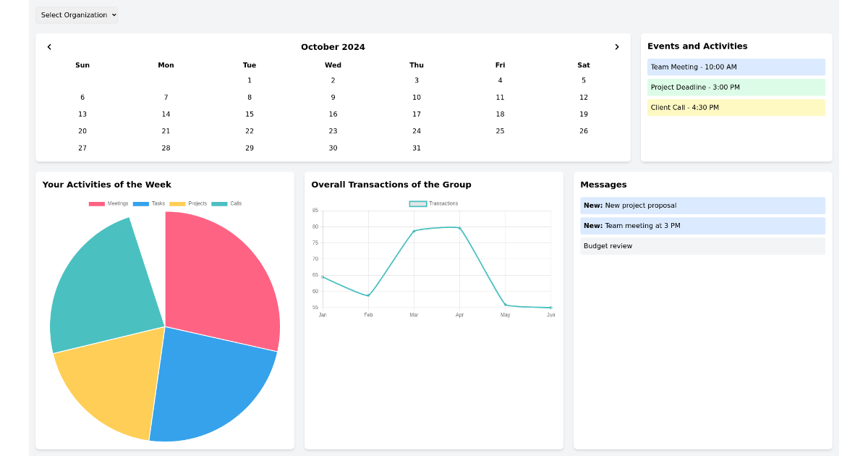868x456 pixels.
Task: Select October 31 on the calendar
Action: pos(416,148)
